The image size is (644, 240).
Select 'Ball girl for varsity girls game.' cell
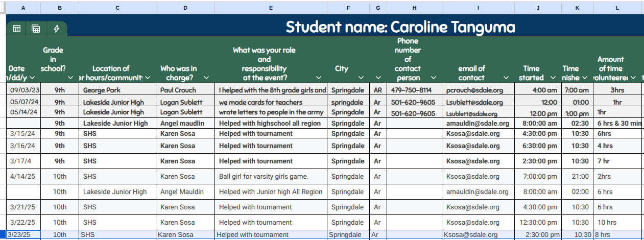point(271,177)
